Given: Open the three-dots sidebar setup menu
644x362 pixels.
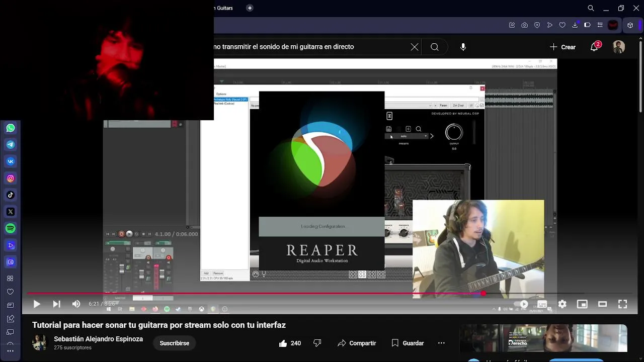Looking at the screenshot, I should [x=10, y=351].
